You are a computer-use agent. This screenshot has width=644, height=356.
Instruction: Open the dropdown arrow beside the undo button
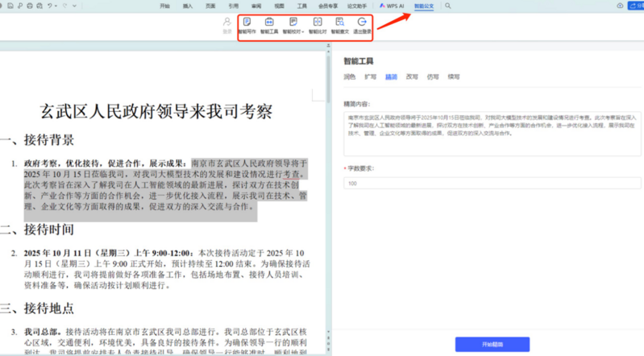56,6
